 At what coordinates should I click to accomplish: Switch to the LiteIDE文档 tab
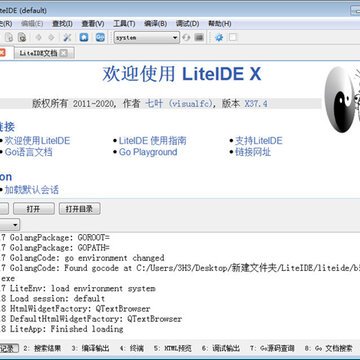coord(38,53)
